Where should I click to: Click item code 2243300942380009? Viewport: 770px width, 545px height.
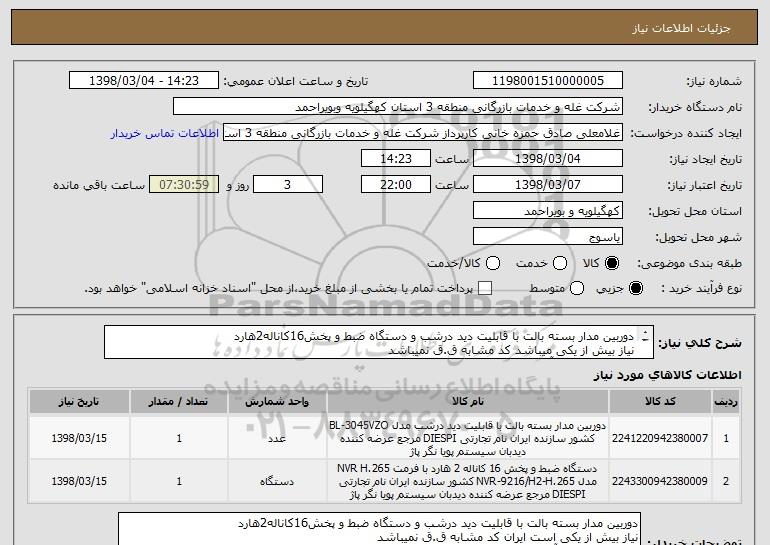[660, 481]
